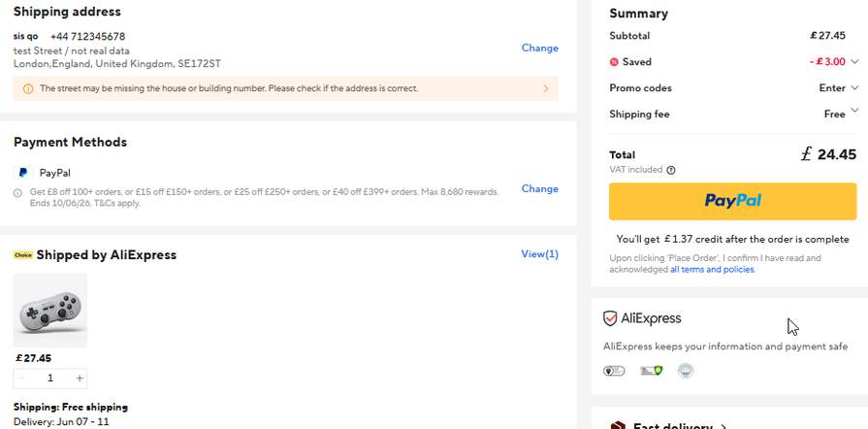This screenshot has height=429, width=868.
Task: Pay with the yellow PayPal button
Action: 732,202
